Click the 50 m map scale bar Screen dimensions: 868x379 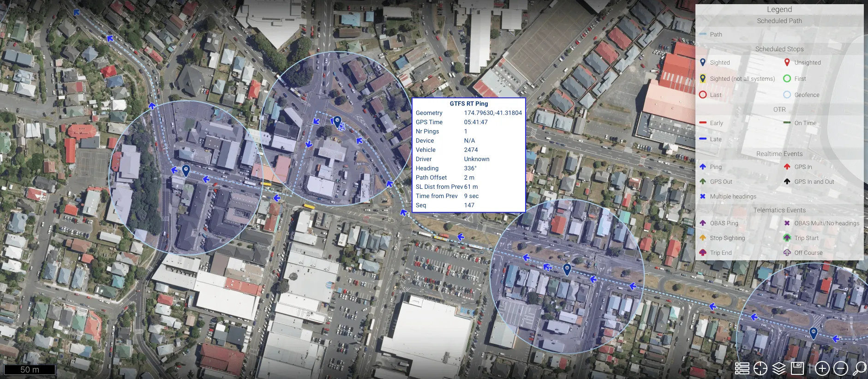30,370
